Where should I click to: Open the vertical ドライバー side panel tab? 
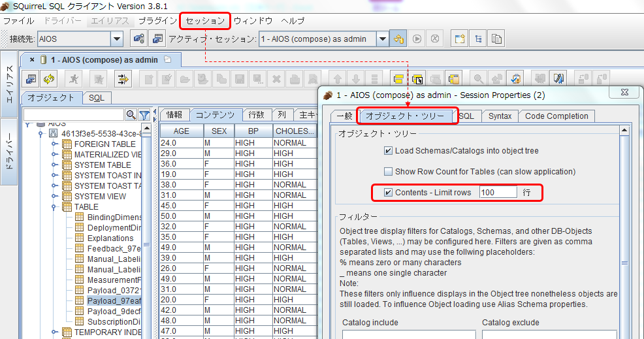click(x=9, y=152)
